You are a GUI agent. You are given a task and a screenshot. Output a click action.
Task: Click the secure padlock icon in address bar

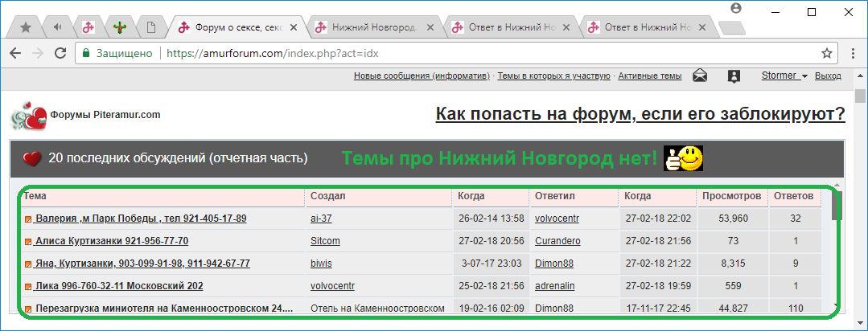pos(86,54)
